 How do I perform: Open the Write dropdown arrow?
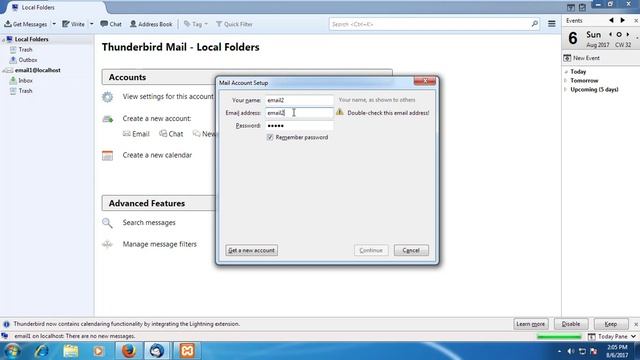pos(91,24)
